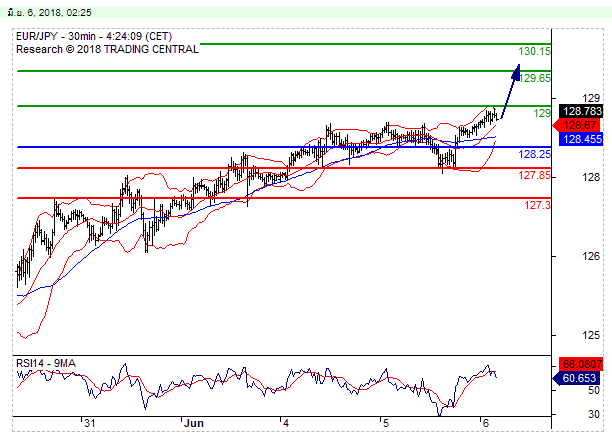This screenshot has height=441, width=612.
Task: Click the 126 price axis label
Action: pos(591,256)
